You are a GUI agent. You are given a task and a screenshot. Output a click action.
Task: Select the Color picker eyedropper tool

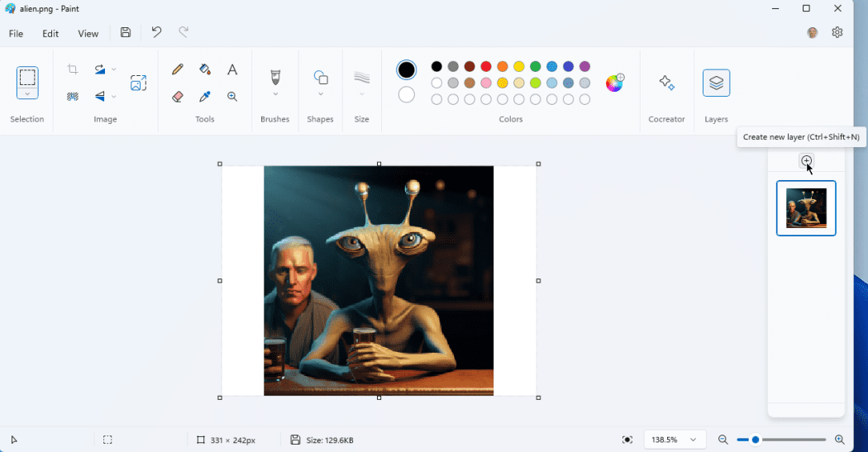(x=205, y=97)
